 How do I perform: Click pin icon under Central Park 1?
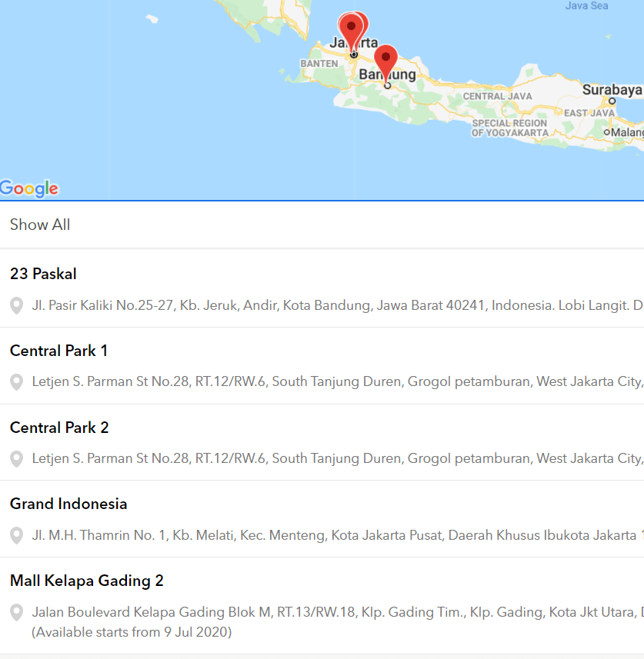[16, 382]
